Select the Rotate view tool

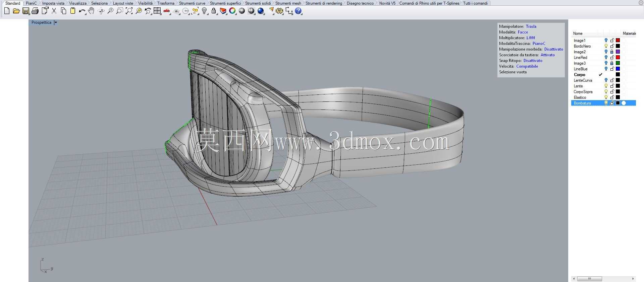tap(101, 11)
